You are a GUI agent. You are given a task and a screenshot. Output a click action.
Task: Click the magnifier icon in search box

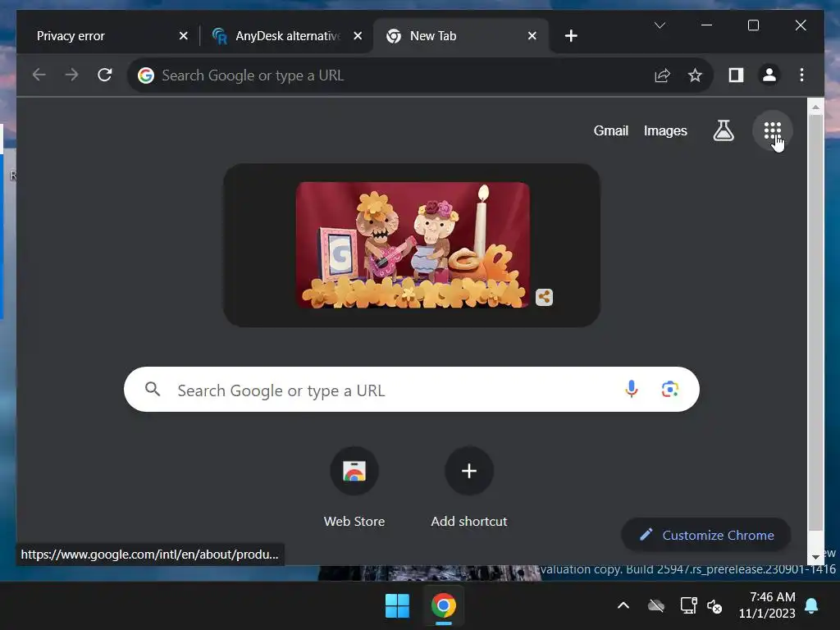click(153, 389)
